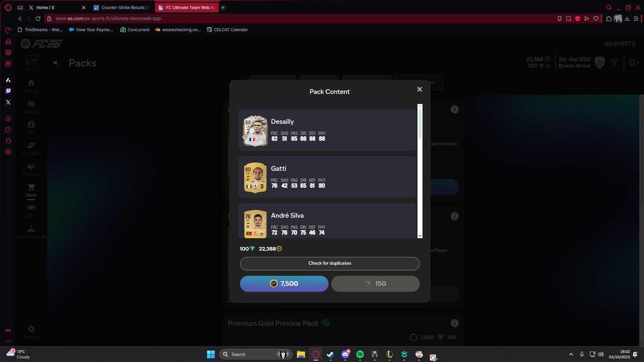The width and height of the screenshot is (644, 362).
Task: Toggle favorite with the heart icon
Action: pyautogui.click(x=595, y=18)
